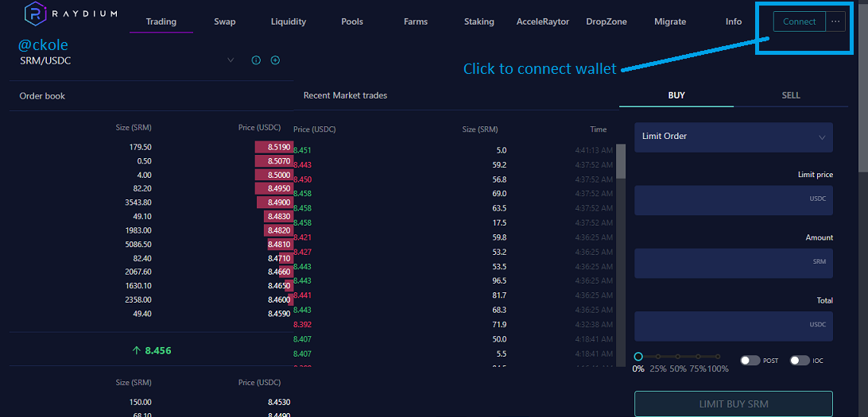Click the green up-arrow price 8.456
Viewport: 868px width, 417px height.
(x=152, y=350)
